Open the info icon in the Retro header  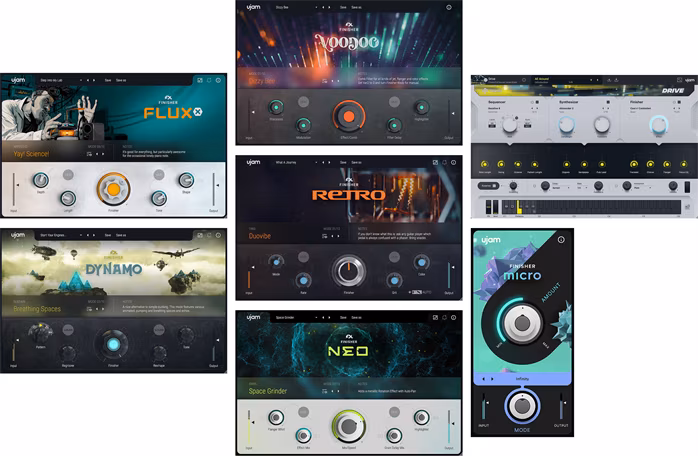pyautogui.click(x=453, y=163)
